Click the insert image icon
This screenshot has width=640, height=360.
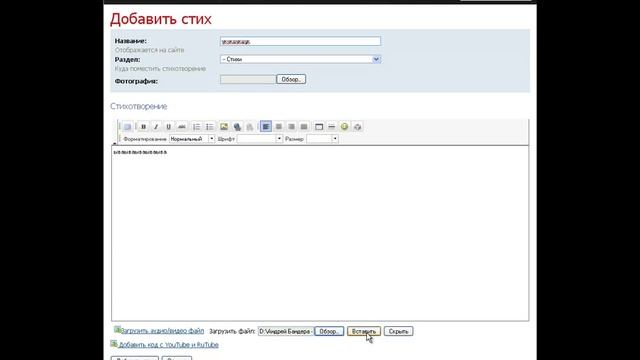[224, 127]
